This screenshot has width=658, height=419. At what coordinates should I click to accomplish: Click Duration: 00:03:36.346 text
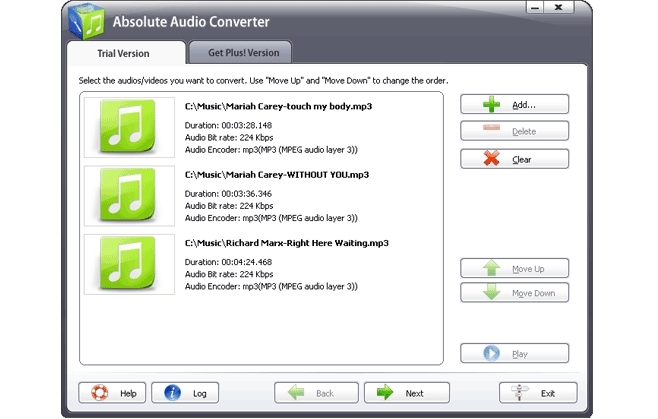tap(228, 194)
